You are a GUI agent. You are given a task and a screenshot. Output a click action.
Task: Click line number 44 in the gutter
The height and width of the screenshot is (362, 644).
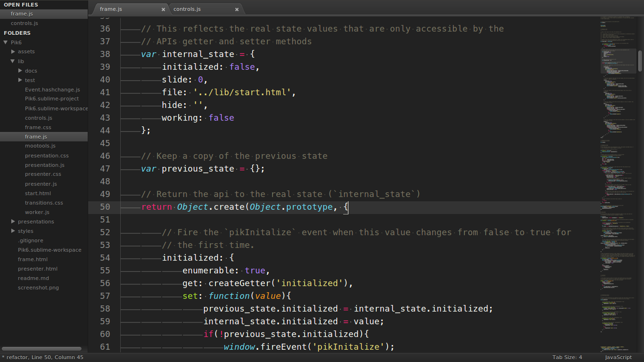tap(105, 131)
